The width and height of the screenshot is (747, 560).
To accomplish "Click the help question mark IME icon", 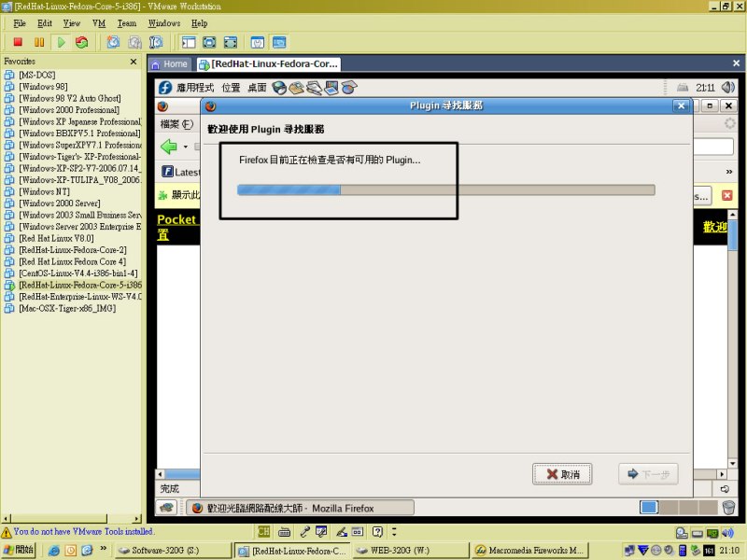I will [x=377, y=531].
